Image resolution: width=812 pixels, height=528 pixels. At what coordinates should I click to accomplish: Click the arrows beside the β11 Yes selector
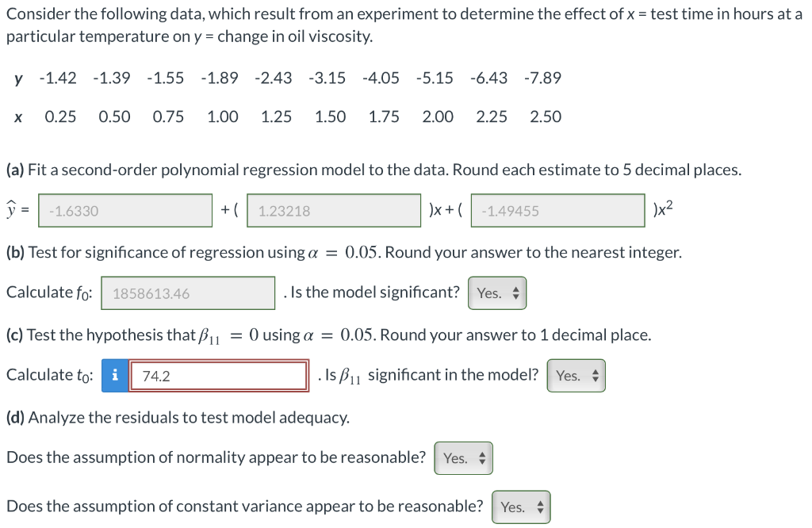[x=593, y=374]
